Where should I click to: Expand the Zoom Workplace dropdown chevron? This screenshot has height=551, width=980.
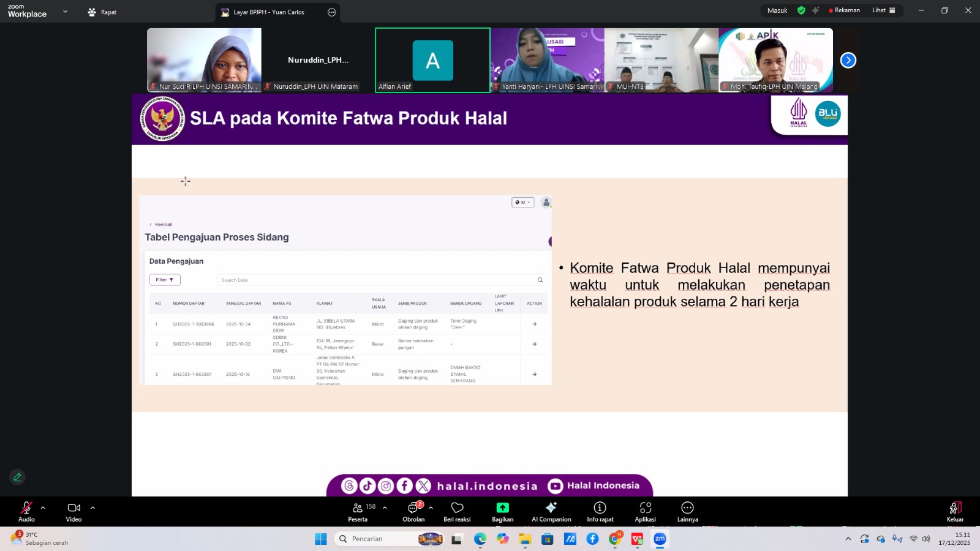(x=65, y=12)
